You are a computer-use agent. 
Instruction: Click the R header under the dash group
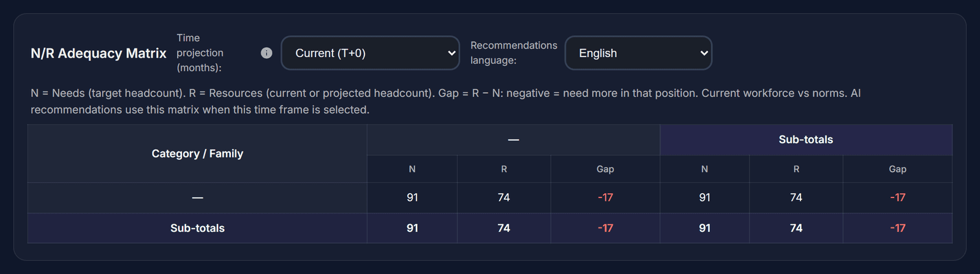tap(504, 169)
